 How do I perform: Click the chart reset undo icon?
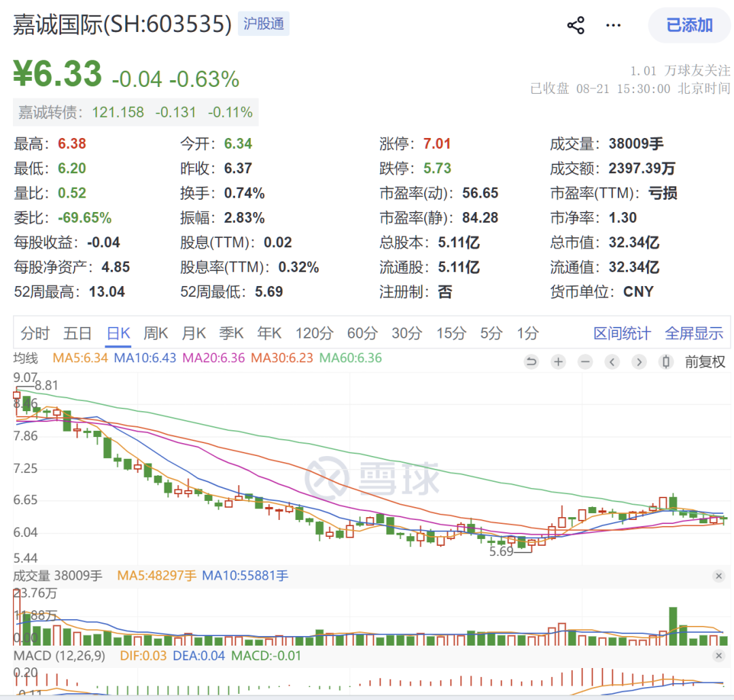point(531,362)
